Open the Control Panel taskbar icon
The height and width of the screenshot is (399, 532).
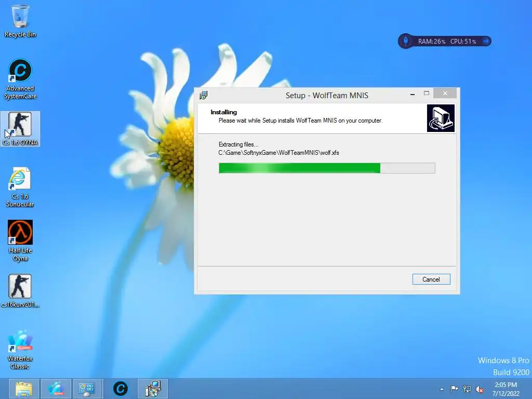click(x=87, y=389)
